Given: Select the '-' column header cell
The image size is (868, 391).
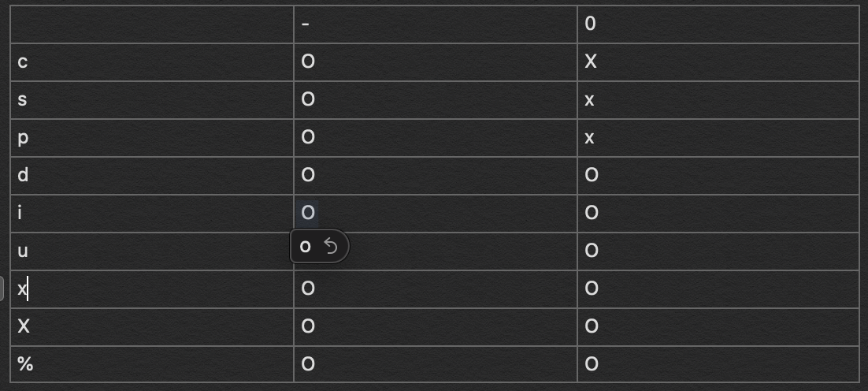Looking at the screenshot, I should tap(435, 24).
